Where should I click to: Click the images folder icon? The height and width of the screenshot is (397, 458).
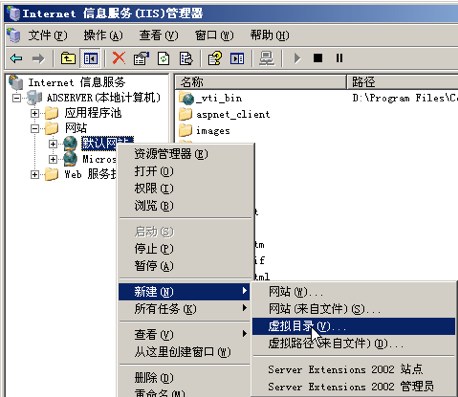(186, 130)
